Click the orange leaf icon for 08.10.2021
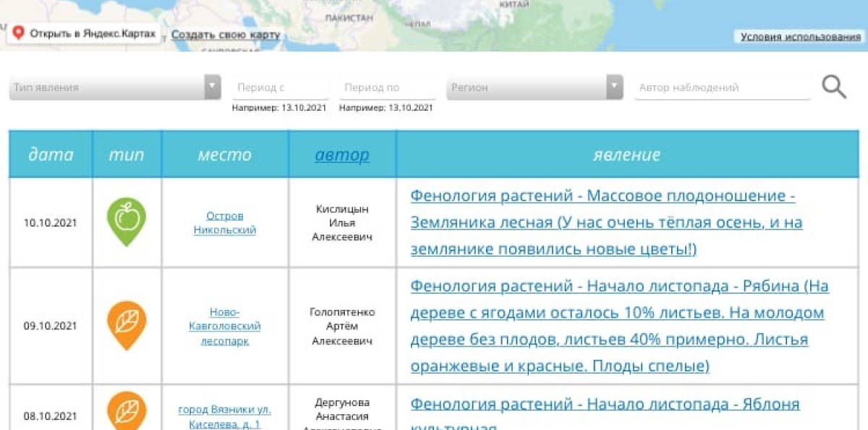 point(127,410)
